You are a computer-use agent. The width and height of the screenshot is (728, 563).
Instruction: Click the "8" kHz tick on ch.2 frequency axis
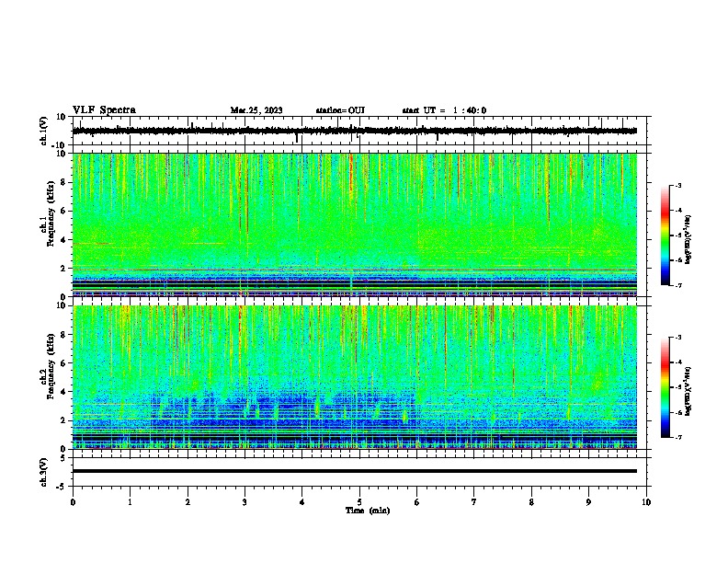(63, 335)
